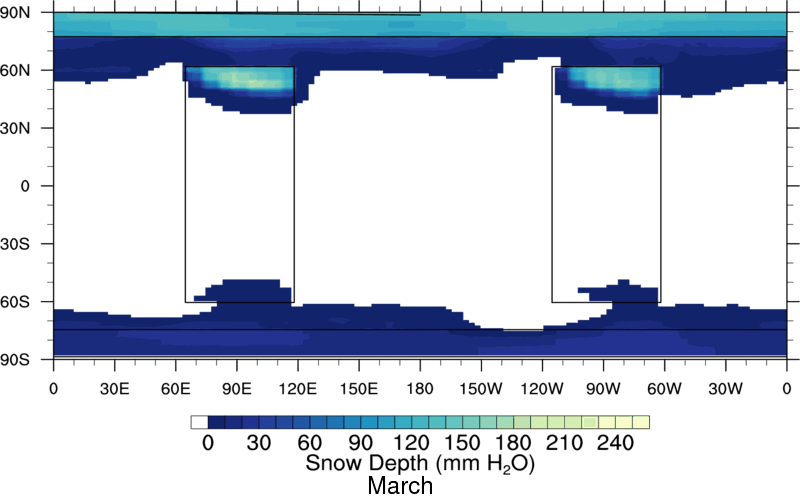The image size is (800, 500).
Task: Click the 90N latitude label
Action: [15, 12]
